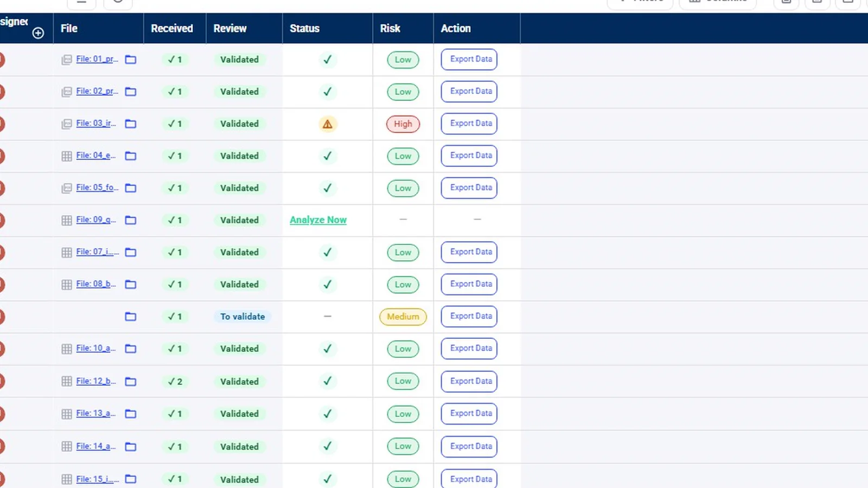Open folder icon for File: 07_i row
Screen dimensions: 868x488
coord(131,252)
